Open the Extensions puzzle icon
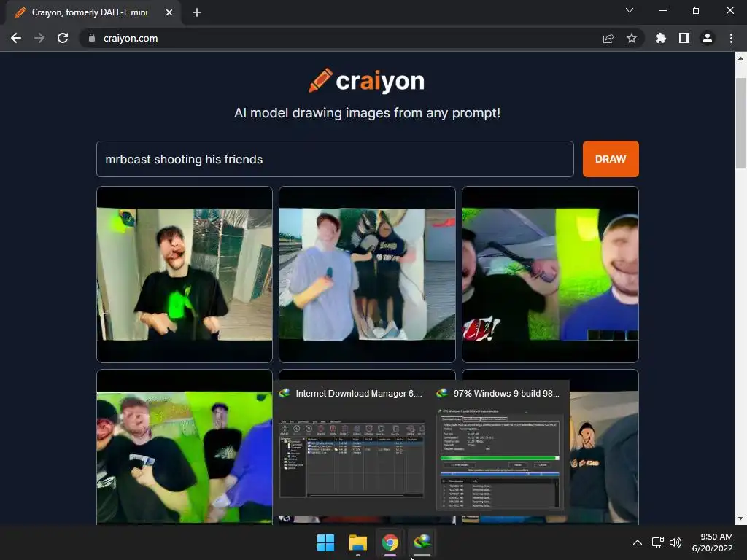 click(661, 38)
